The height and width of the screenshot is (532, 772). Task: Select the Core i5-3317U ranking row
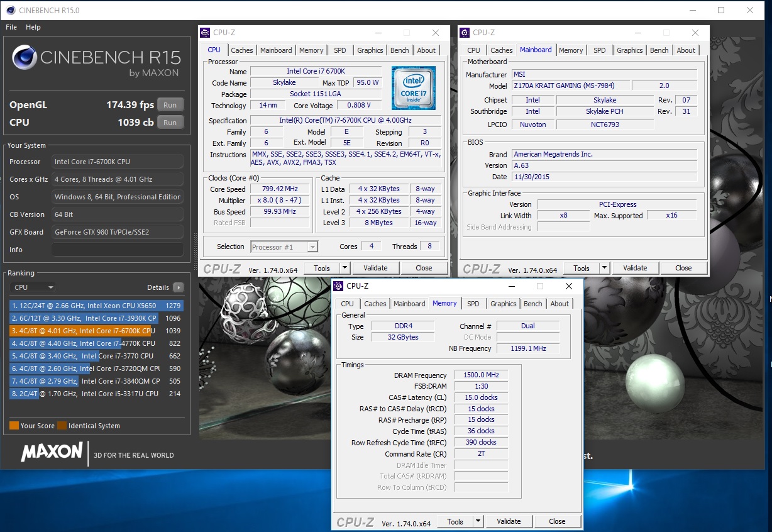pos(96,394)
